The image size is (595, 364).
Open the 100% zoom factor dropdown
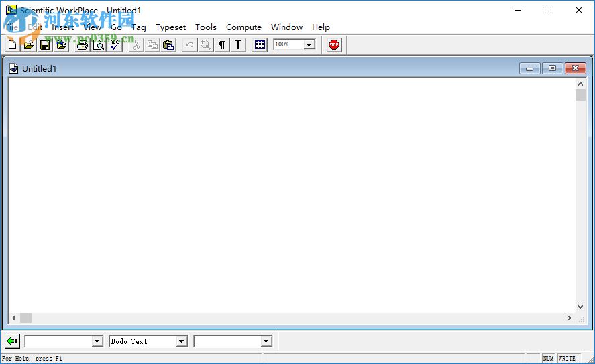pyautogui.click(x=309, y=45)
